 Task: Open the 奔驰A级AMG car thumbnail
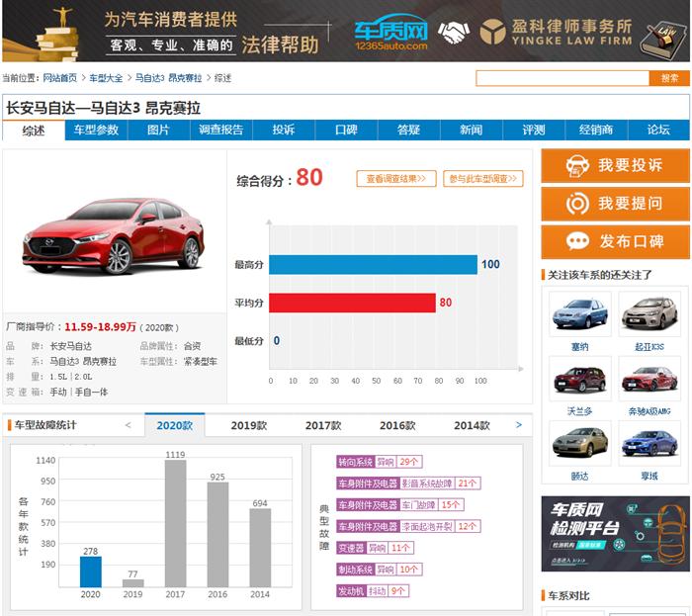(x=649, y=379)
